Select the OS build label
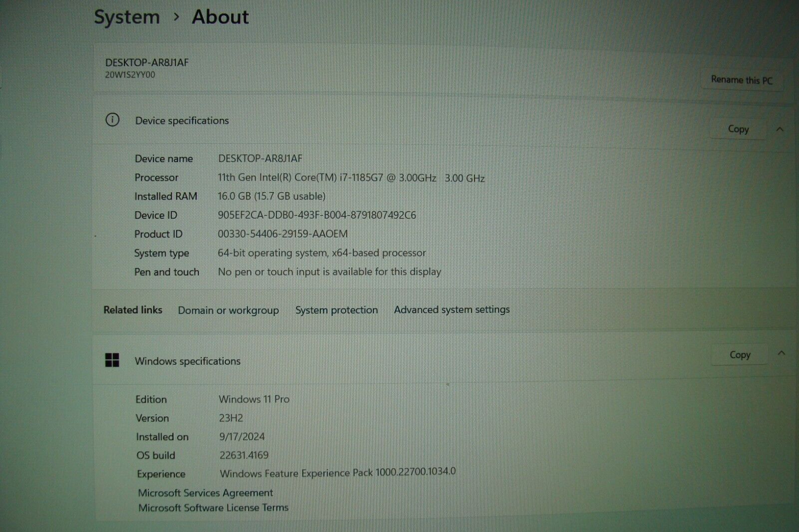Viewport: 799px width, 532px height. pos(156,456)
